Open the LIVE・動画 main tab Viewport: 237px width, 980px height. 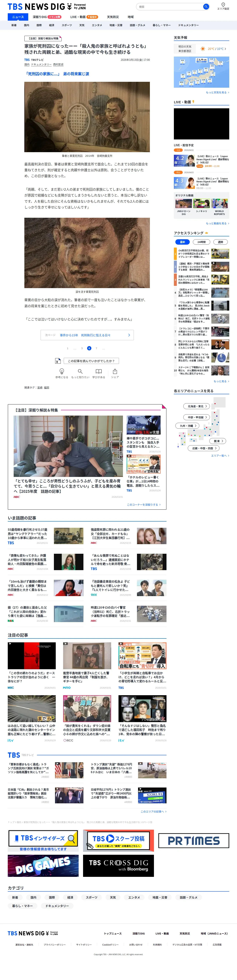coord(84,17)
